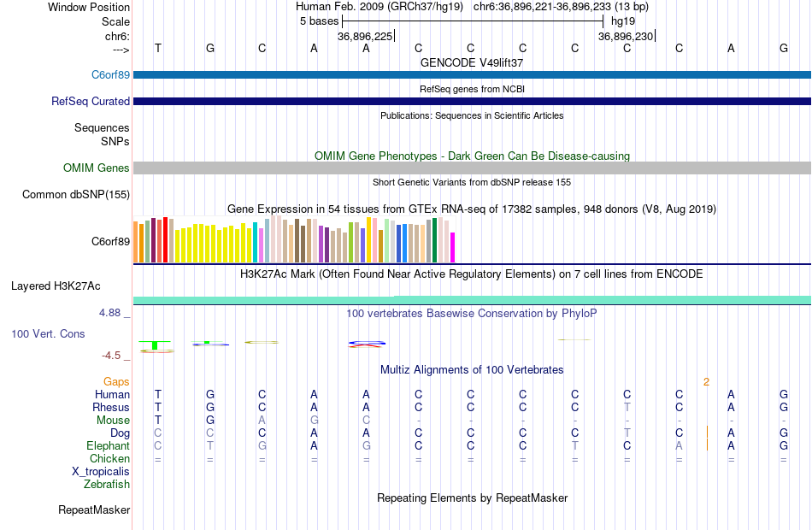Click the Chicken species label
The width and height of the screenshot is (812, 530).
109,458
